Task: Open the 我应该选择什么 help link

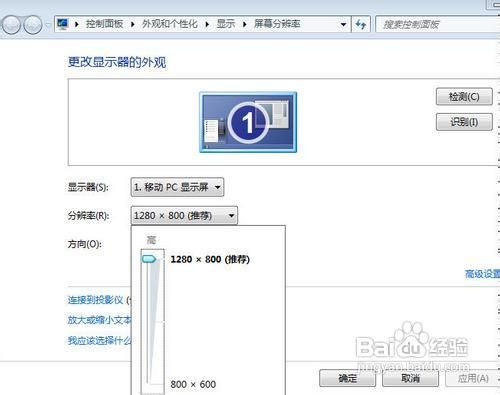Action: (99, 340)
